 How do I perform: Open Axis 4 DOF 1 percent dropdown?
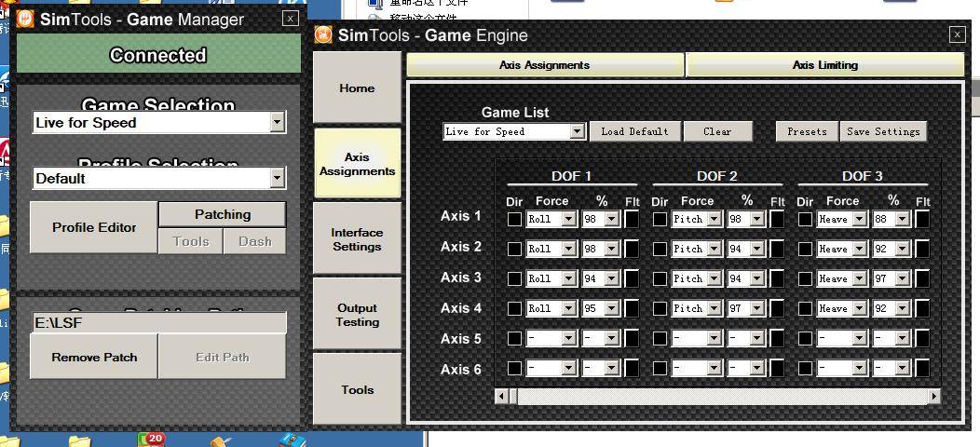click(611, 308)
